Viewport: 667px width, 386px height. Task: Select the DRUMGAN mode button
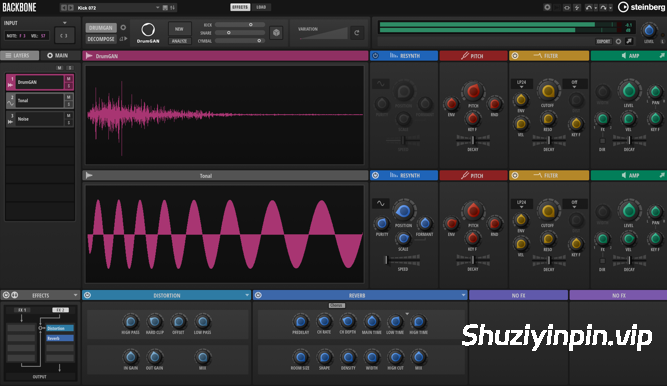[101, 28]
